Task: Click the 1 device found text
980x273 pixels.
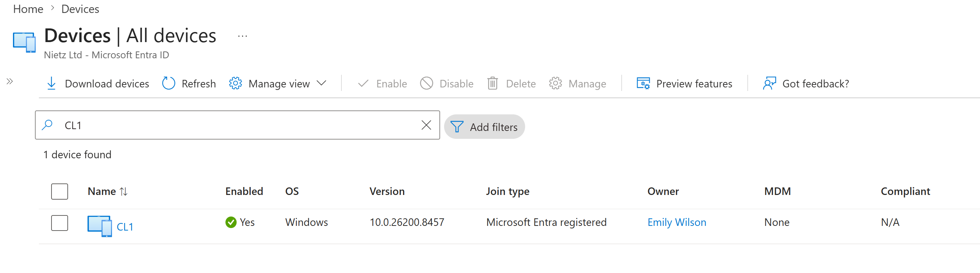Action: click(77, 155)
